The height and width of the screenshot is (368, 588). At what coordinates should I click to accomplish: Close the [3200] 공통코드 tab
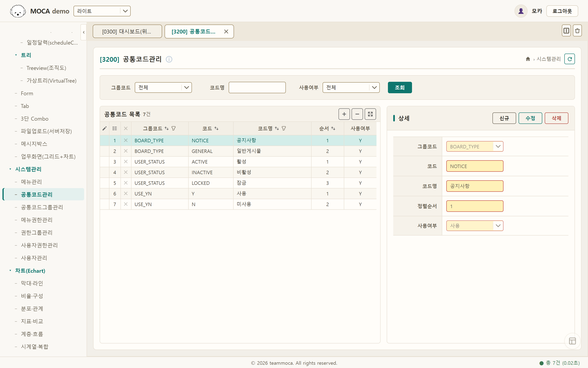(226, 31)
